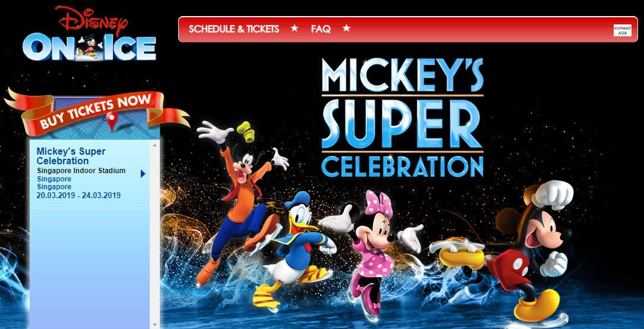
Task: Click the red map pin marker
Action: [112, 121]
